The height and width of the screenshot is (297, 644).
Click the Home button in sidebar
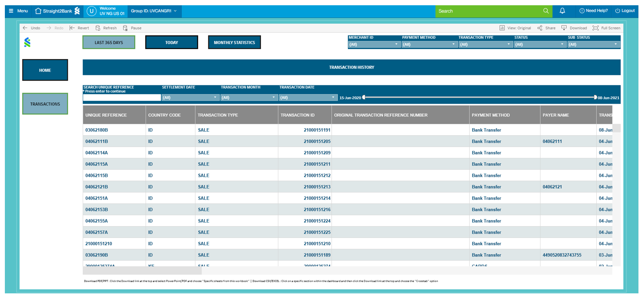[x=45, y=70]
